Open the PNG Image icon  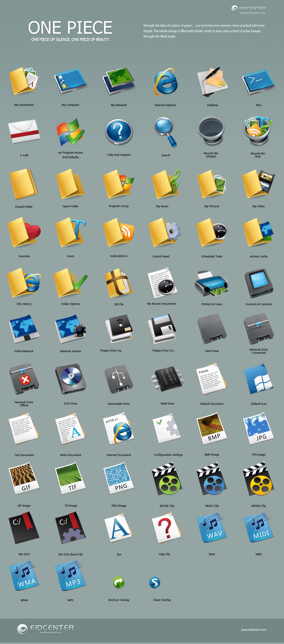119,478
